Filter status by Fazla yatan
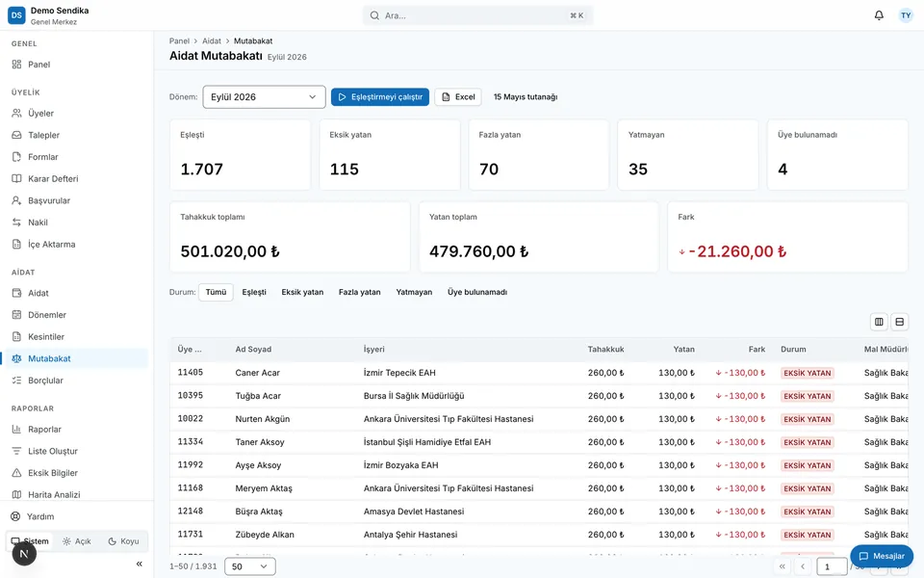The height and width of the screenshot is (578, 924). (x=359, y=292)
